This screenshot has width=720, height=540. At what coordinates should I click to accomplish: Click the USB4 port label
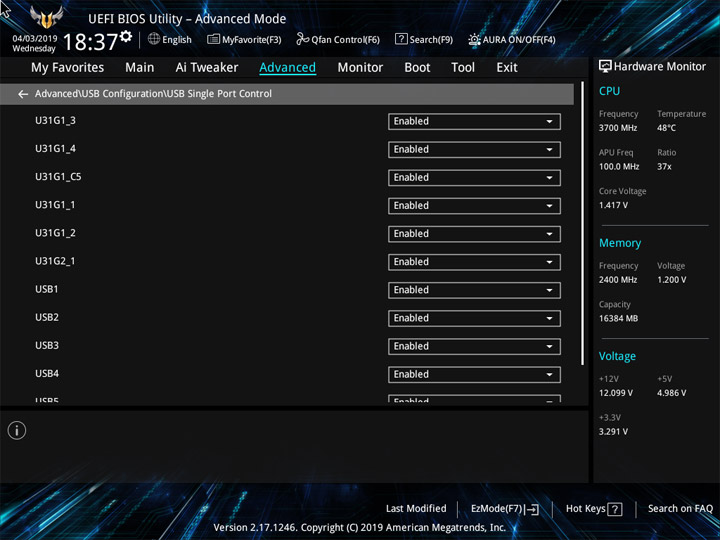pyautogui.click(x=47, y=374)
